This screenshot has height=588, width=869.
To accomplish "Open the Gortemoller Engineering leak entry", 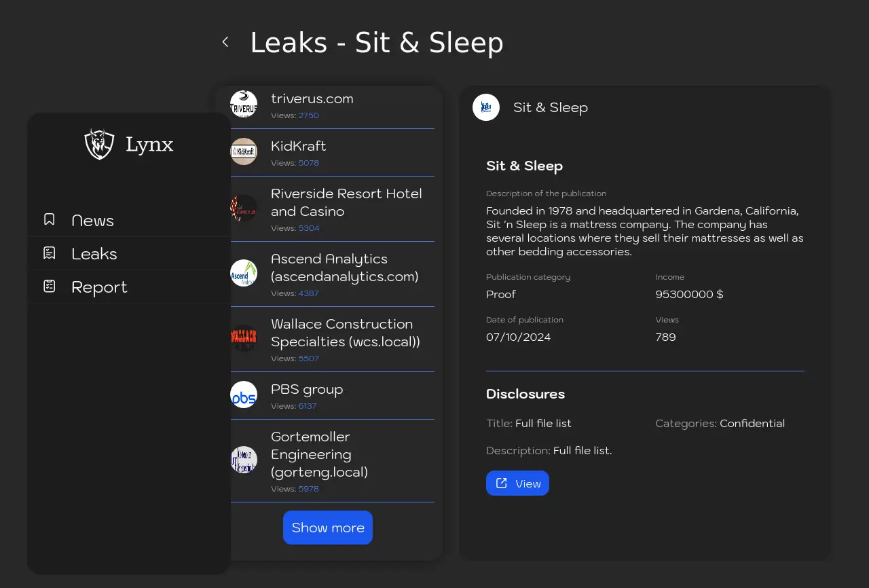I will tap(319, 454).
